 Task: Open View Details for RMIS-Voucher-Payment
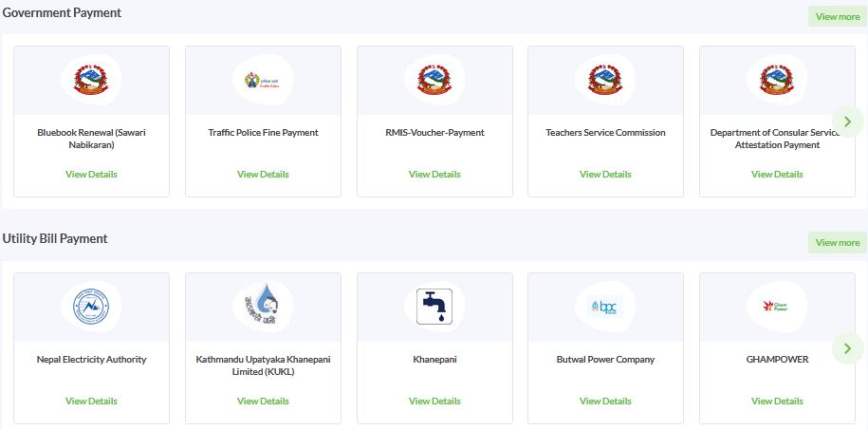pos(434,174)
